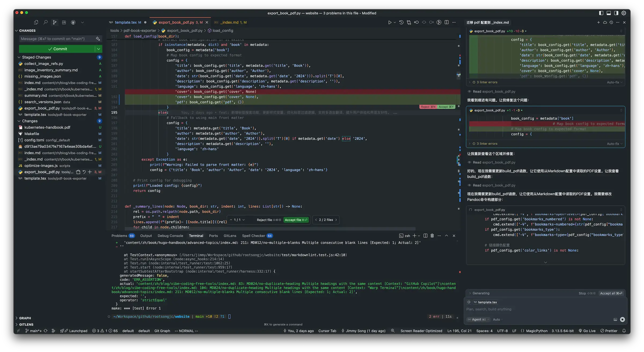Collapse the Staged Changes section
This screenshot has width=644, height=352.
(x=19, y=57)
